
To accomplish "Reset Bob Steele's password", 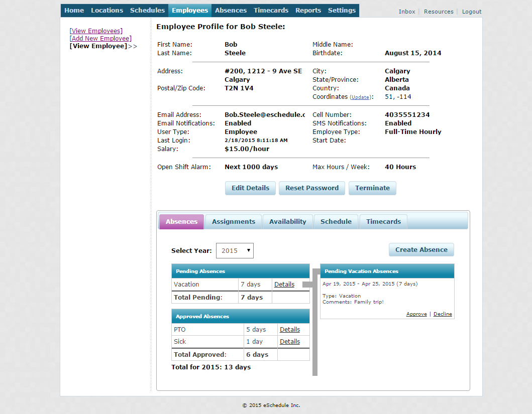I will 311,188.
